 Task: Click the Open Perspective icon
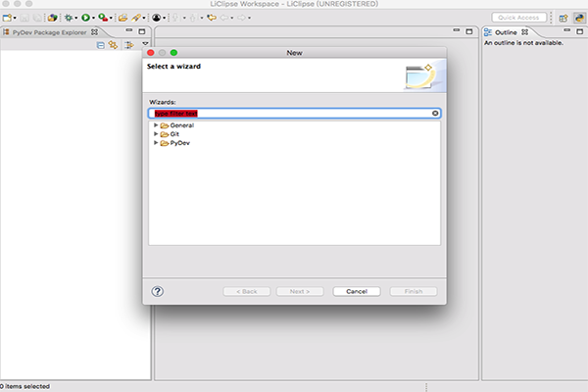pos(563,18)
